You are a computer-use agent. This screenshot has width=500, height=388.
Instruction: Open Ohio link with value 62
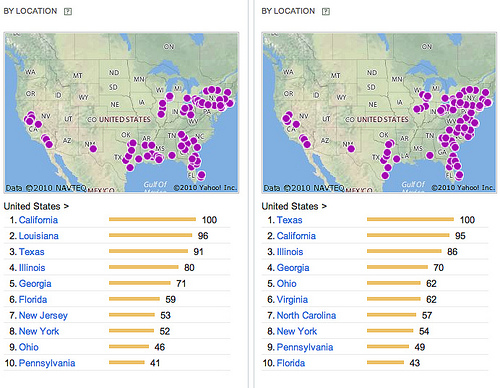(287, 284)
